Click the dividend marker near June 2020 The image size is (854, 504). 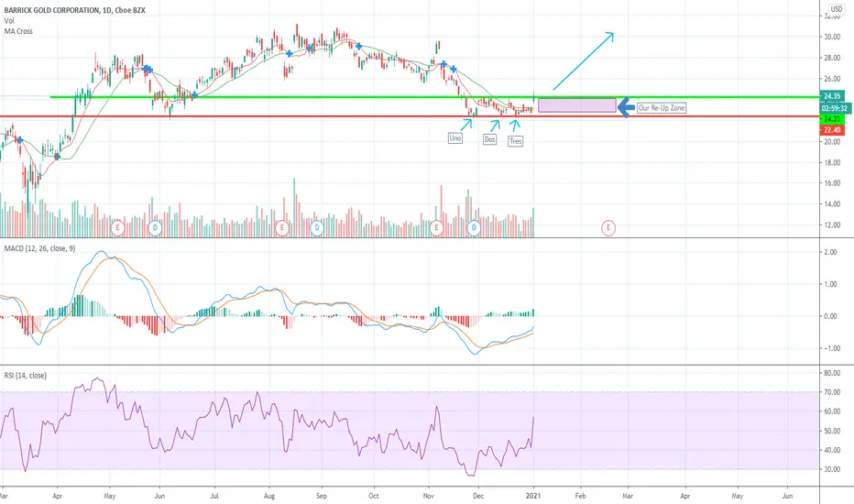point(155,228)
